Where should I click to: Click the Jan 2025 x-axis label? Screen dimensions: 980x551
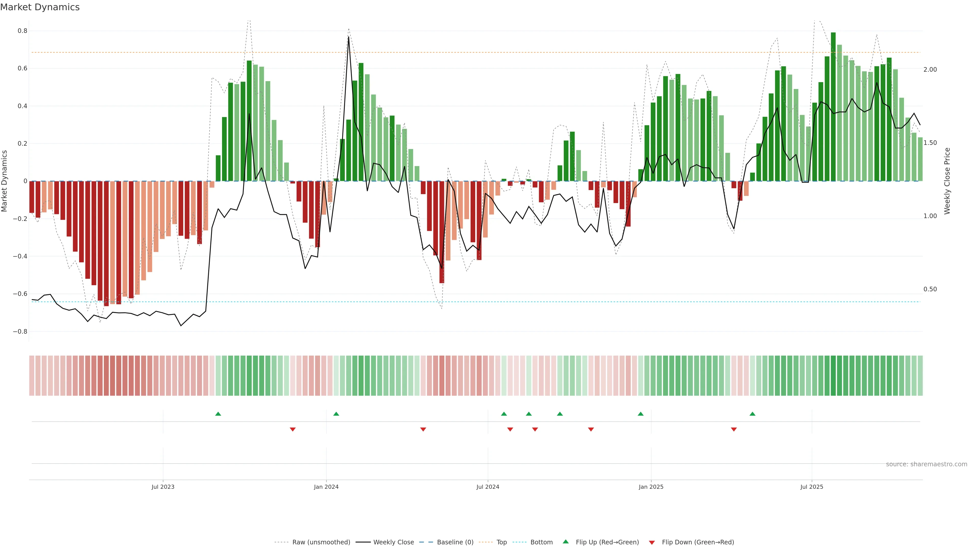point(651,487)
